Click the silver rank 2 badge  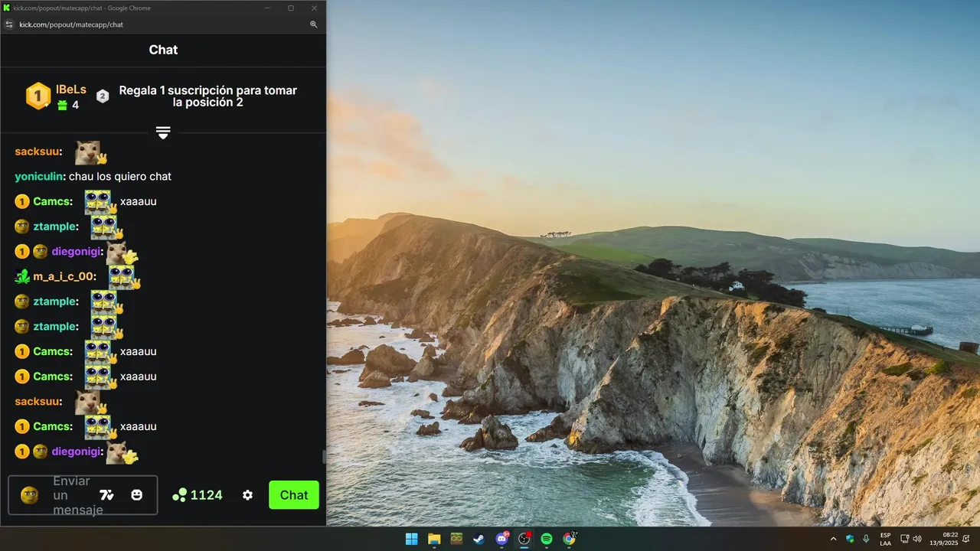pos(103,96)
